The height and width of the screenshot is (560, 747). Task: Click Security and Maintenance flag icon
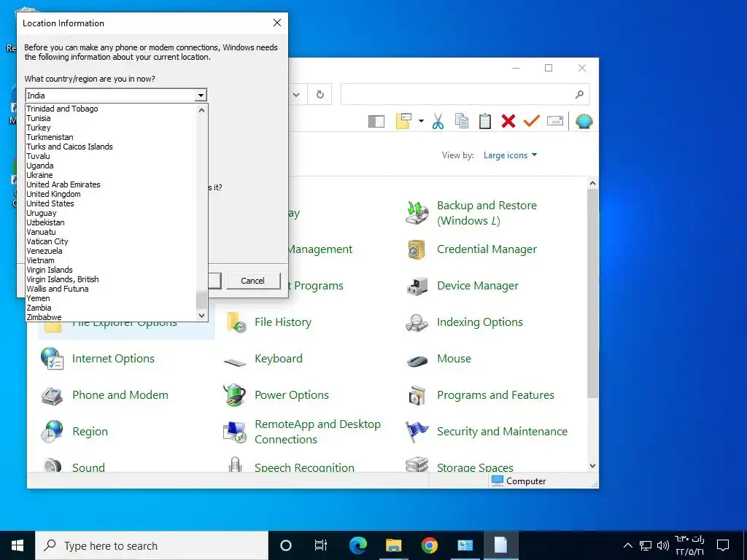417,432
